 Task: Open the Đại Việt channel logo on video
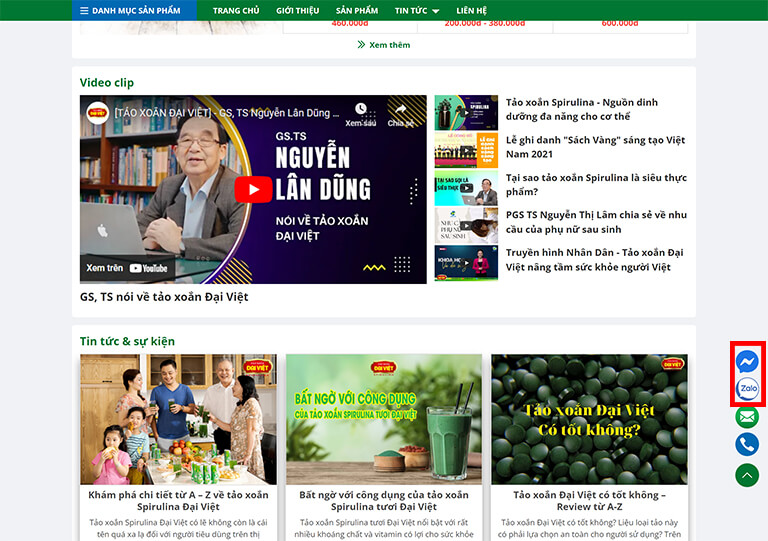coord(97,113)
